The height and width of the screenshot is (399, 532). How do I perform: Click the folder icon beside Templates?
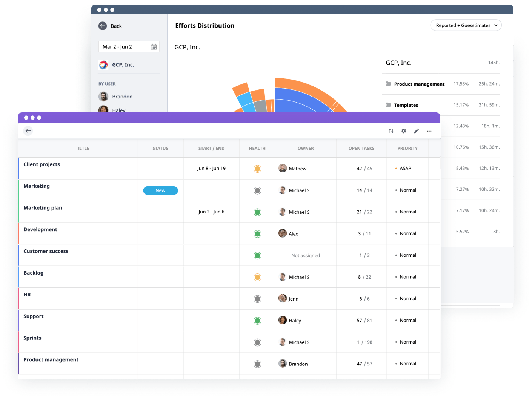(x=388, y=105)
